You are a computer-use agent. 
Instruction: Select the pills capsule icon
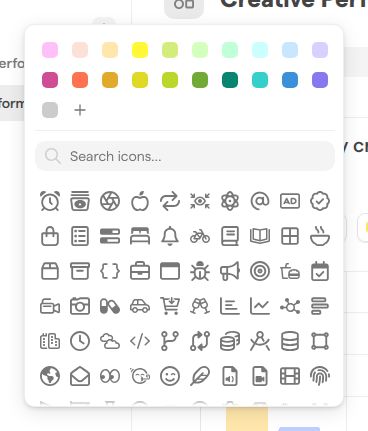coord(110,306)
